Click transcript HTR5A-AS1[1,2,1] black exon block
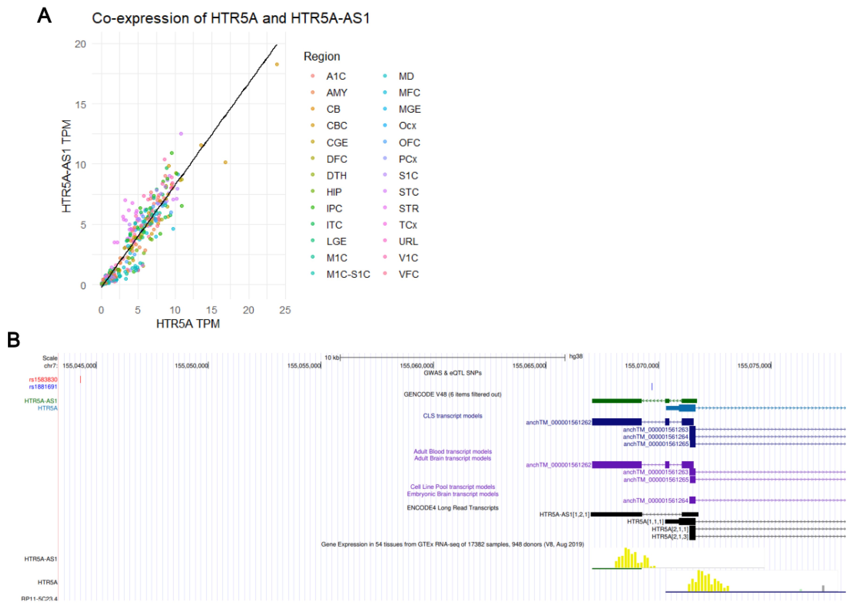The width and height of the screenshot is (862, 616). click(616, 514)
